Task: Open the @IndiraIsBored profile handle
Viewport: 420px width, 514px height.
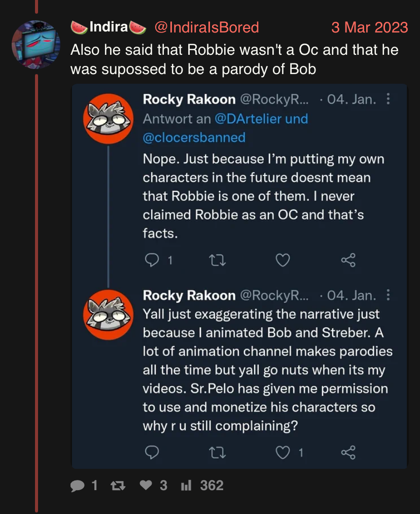Action: 206,27
